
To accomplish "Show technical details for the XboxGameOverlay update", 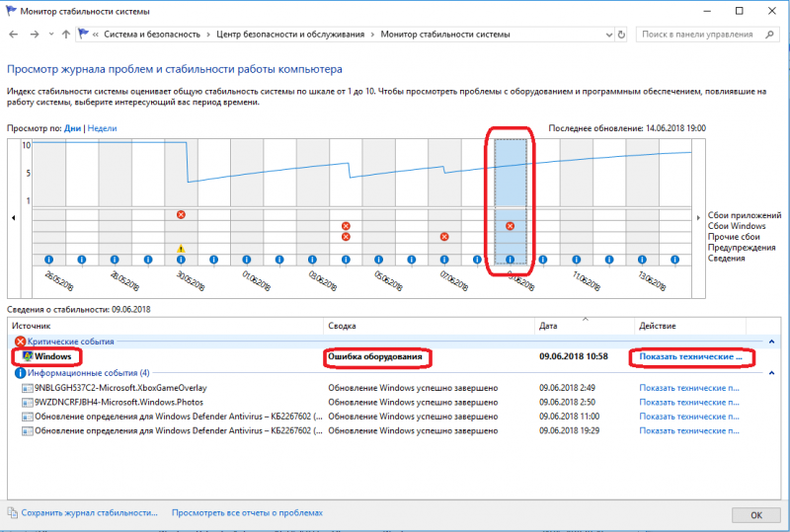I will click(689, 388).
